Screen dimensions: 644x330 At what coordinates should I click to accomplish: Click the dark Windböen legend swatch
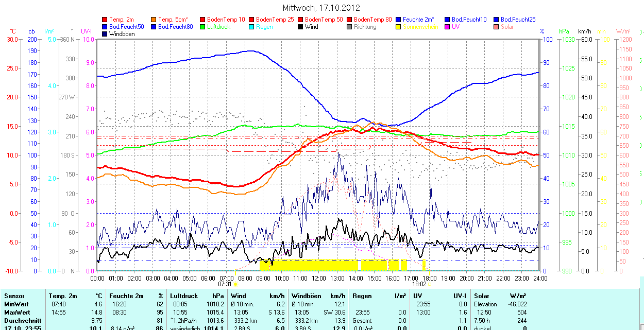[105, 34]
